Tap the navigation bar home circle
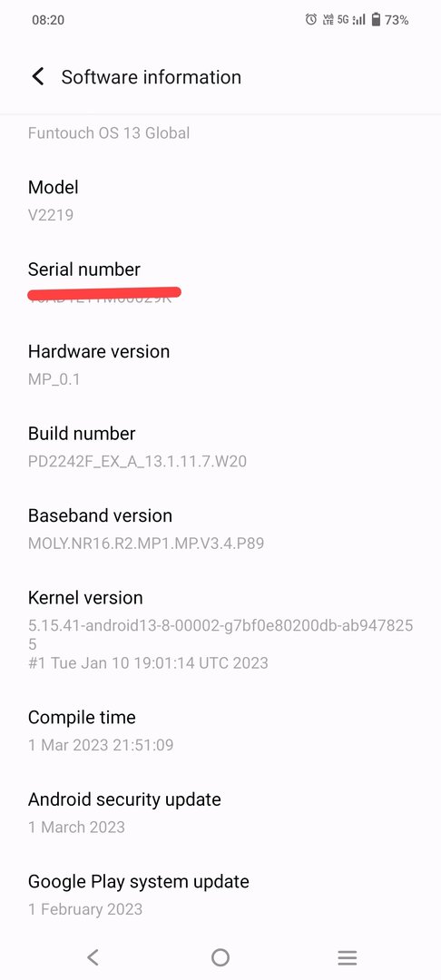This screenshot has height=980, width=441. coord(220,957)
